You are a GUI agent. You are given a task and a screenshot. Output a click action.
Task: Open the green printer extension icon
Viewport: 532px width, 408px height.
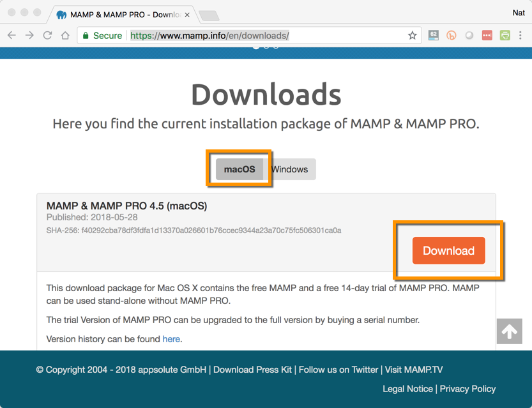(x=505, y=35)
